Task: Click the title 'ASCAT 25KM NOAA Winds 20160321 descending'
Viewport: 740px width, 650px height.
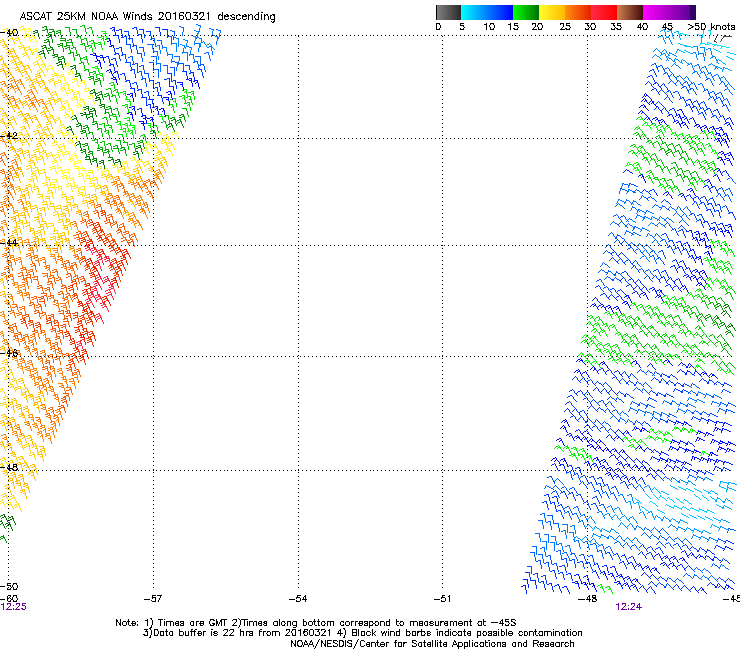Action: 147,17
